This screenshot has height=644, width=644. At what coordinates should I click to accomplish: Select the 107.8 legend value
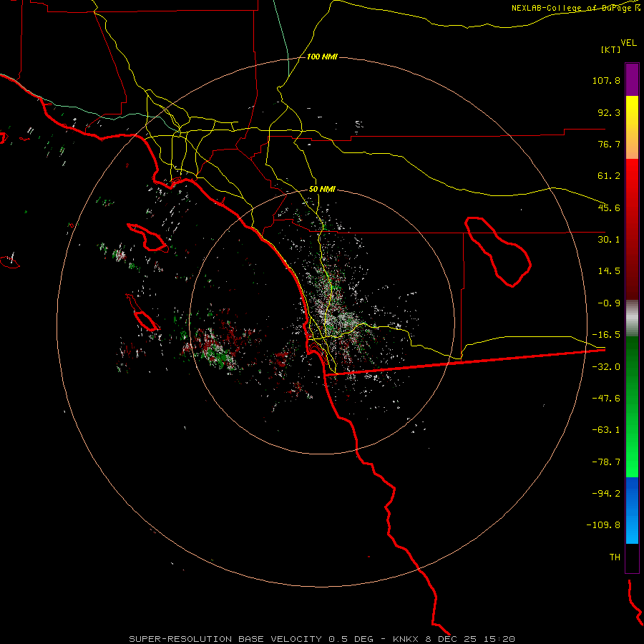coord(606,80)
